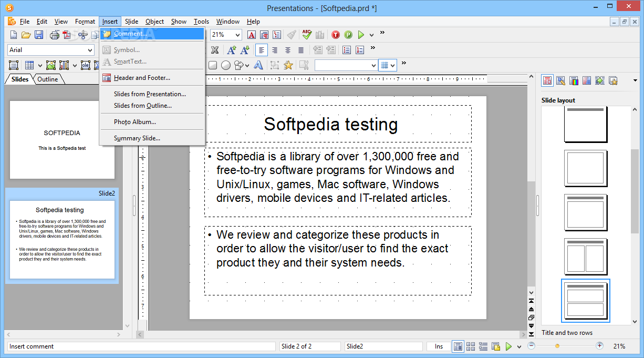Screen dimensions: 644x358
Task: Open character formatting (red A icon)
Action: click(x=252, y=35)
